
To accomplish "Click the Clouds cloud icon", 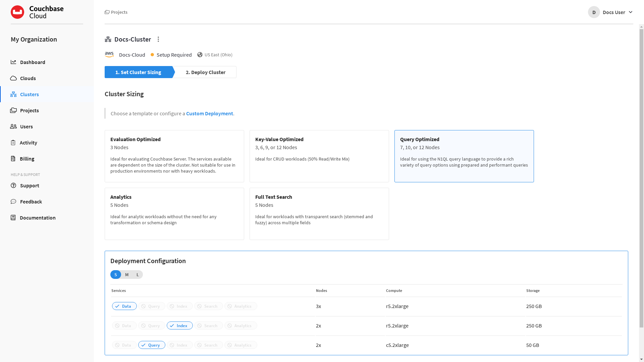I will (x=13, y=78).
